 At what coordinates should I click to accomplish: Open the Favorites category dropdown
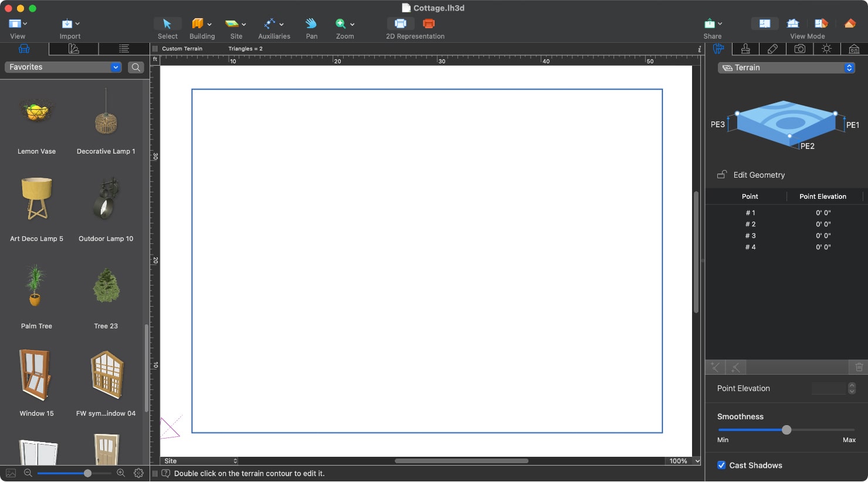[63, 67]
